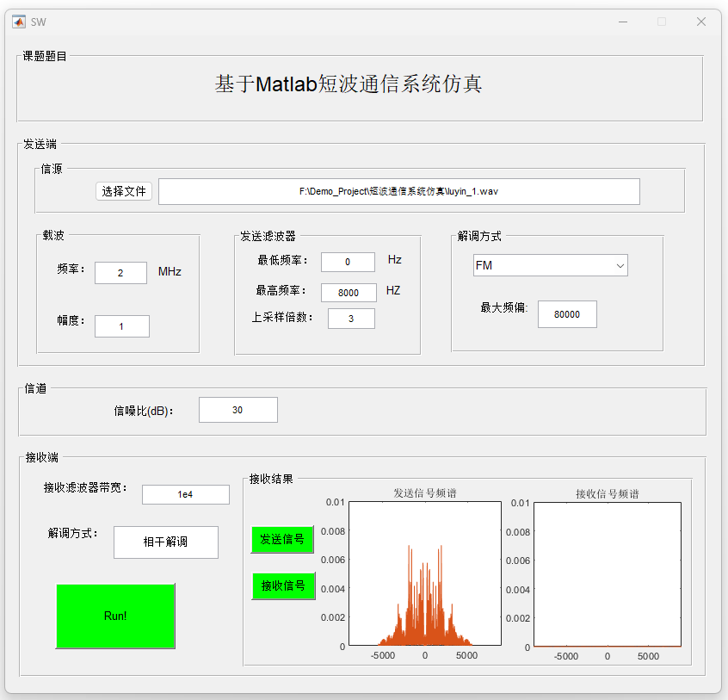
Task: Click the dropdown arrow of 解调方式 combo box
Action: point(620,266)
